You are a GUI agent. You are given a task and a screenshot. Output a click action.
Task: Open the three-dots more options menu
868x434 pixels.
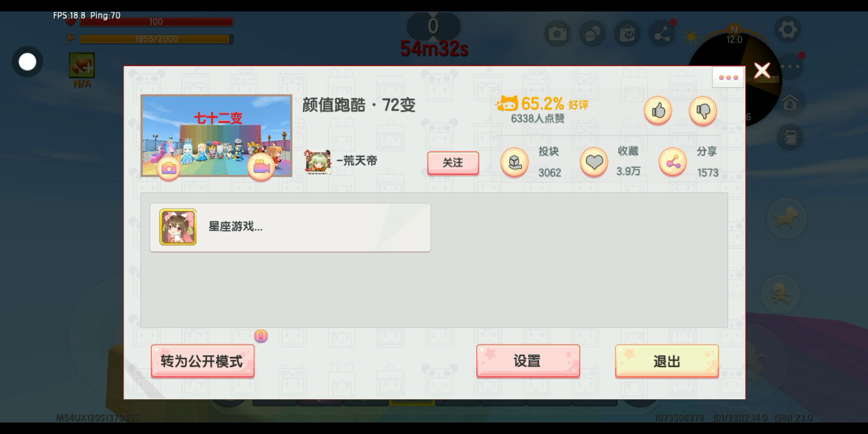(728, 77)
